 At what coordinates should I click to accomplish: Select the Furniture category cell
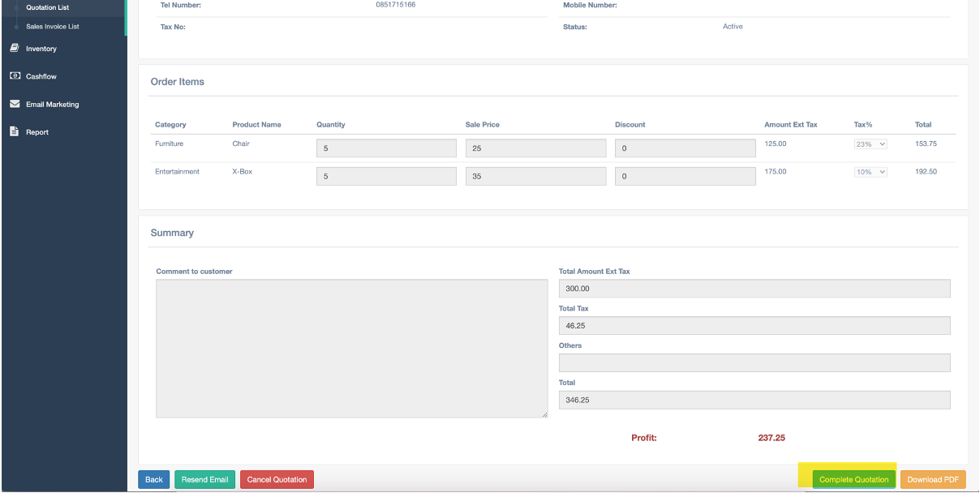click(170, 144)
